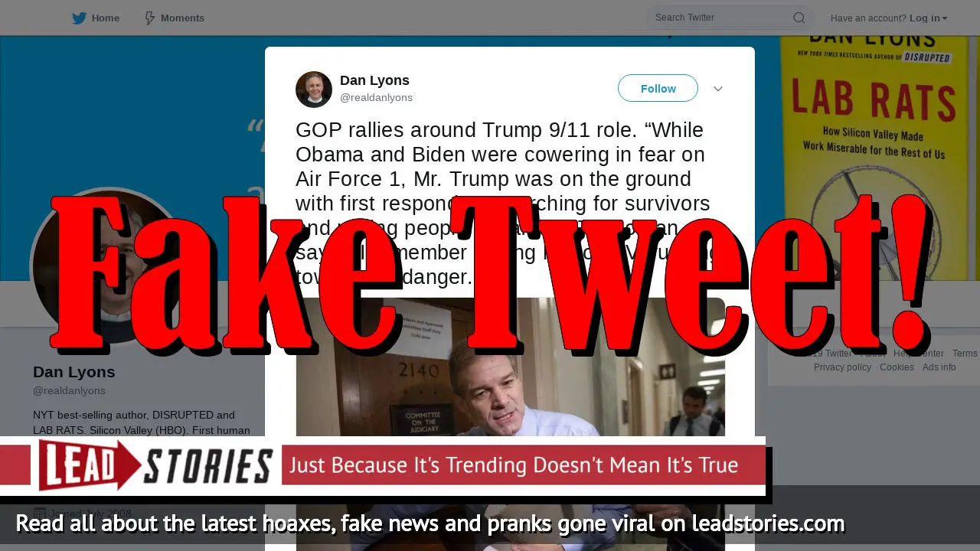This screenshot has width=980, height=551.
Task: Click Dan Lyons tweet avatar
Action: click(314, 89)
